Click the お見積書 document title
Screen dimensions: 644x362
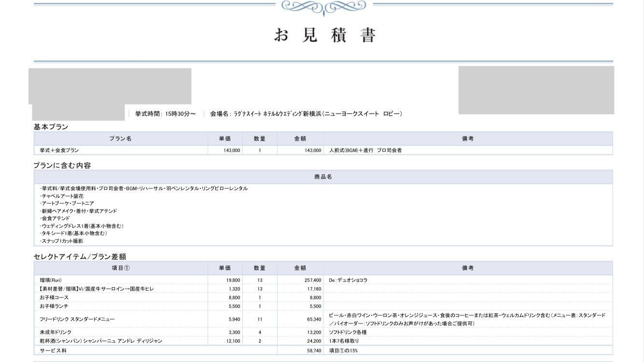pyautogui.click(x=324, y=36)
